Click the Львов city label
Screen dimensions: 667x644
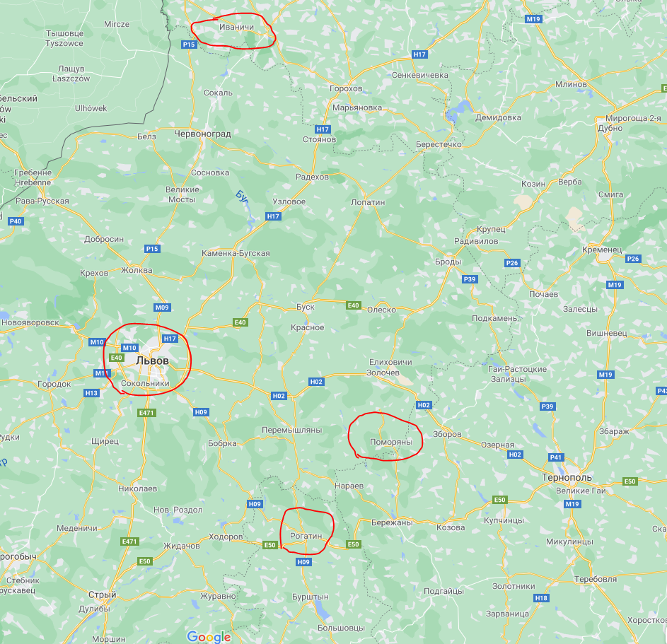click(x=152, y=361)
